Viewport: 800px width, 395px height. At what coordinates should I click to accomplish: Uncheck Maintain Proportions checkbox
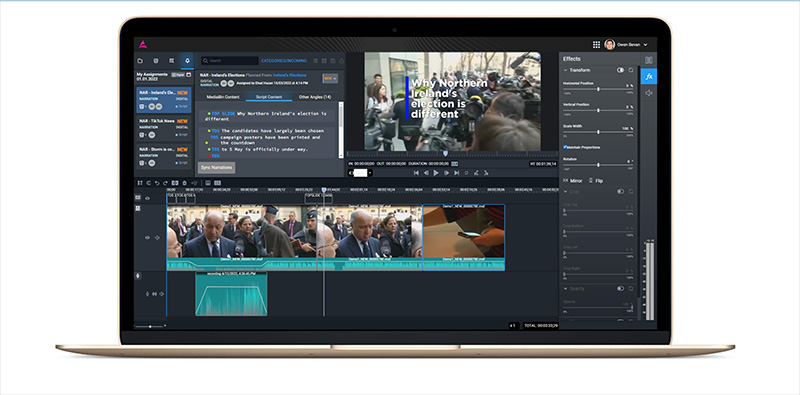(x=565, y=147)
